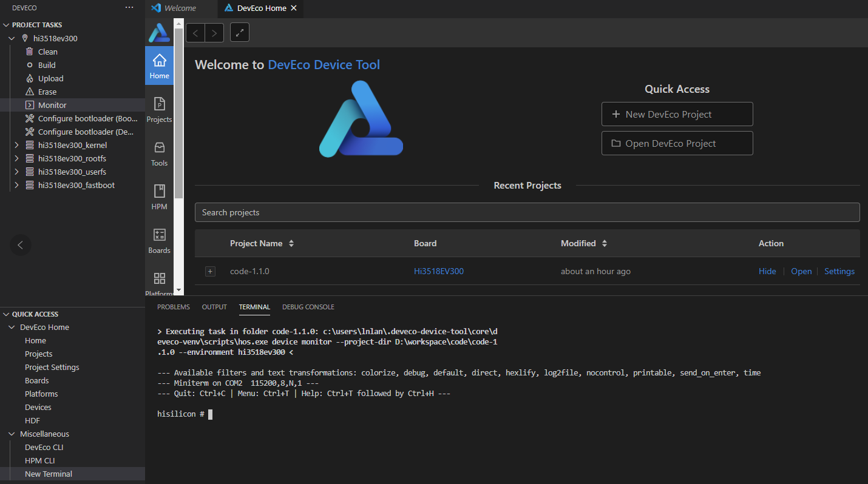
Task: Click the Monitor terminal icon
Action: click(29, 105)
